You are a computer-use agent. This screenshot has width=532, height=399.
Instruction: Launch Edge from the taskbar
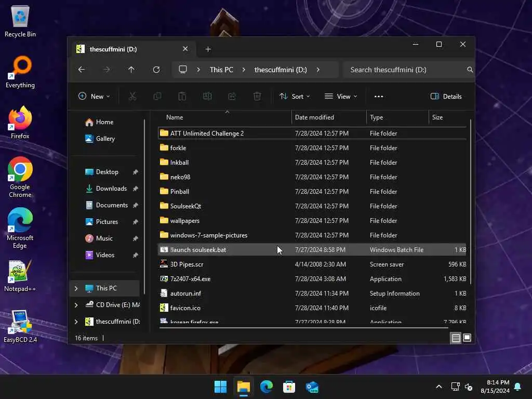267,387
